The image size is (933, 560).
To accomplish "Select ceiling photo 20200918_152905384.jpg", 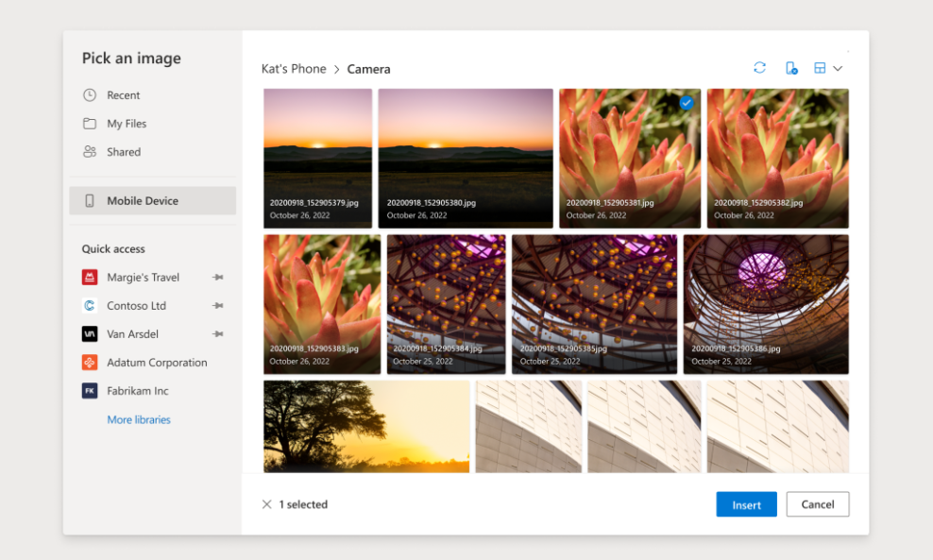I will tap(446, 304).
